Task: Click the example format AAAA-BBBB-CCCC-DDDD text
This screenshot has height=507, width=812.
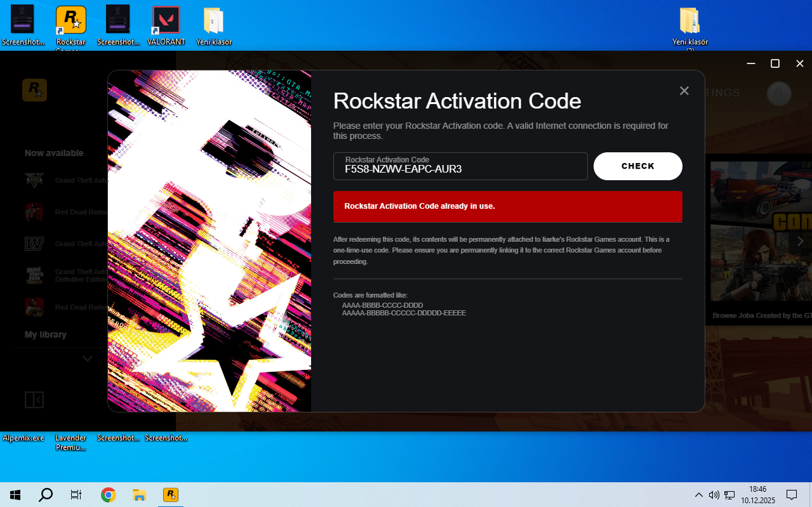Action: pyautogui.click(x=382, y=305)
